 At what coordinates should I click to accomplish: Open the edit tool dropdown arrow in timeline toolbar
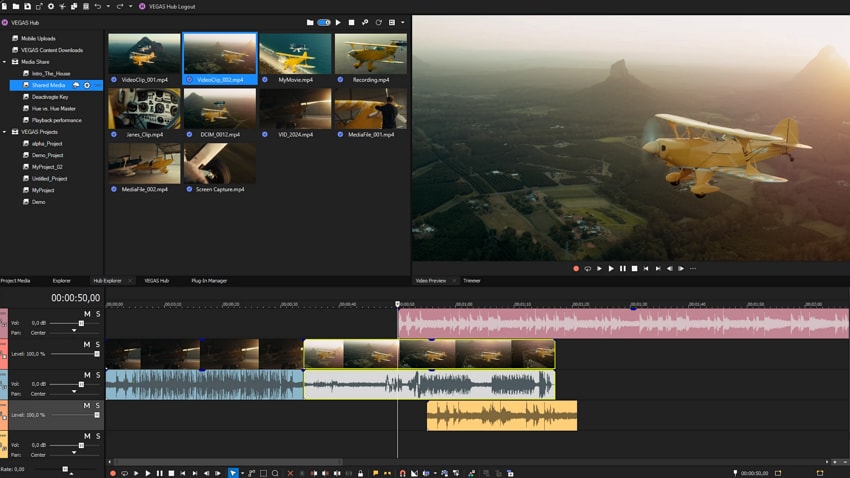tap(242, 473)
